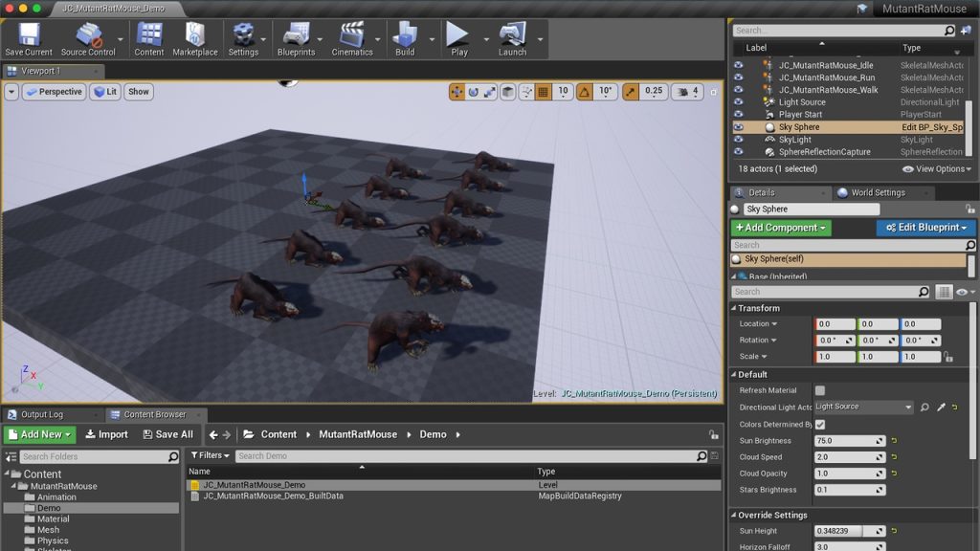980x551 pixels.
Task: Toggle surface snapping icon in viewport
Action: click(526, 92)
